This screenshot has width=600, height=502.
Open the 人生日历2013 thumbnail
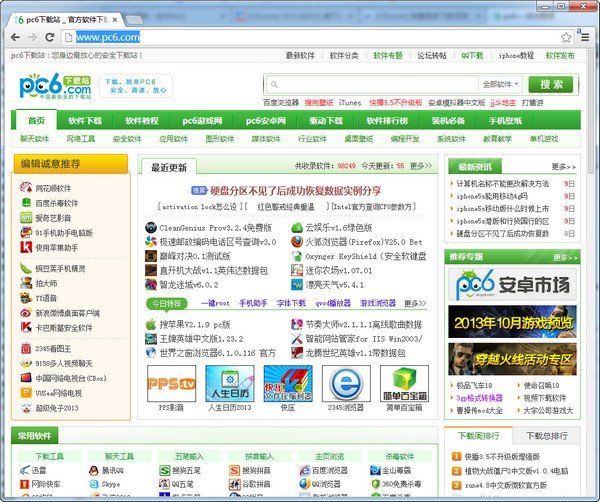point(230,383)
